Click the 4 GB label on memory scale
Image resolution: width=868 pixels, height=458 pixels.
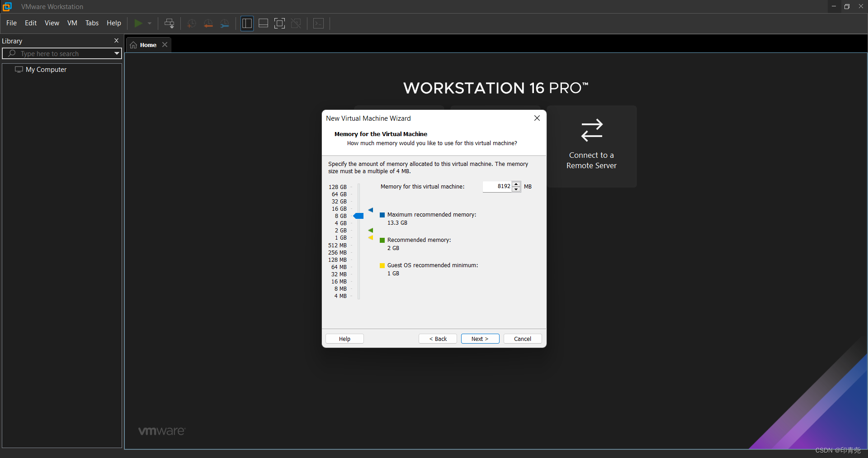tap(341, 223)
